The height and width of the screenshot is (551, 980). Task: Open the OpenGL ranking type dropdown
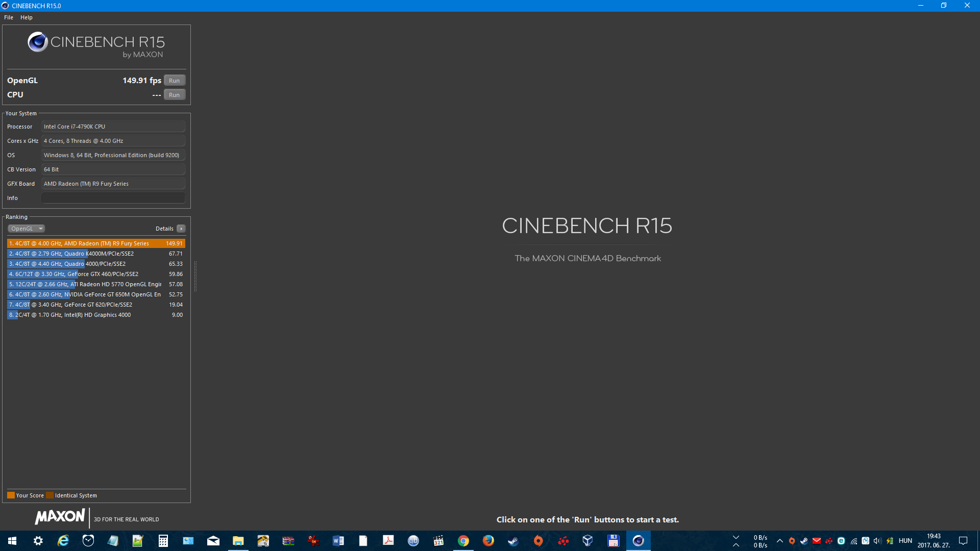pyautogui.click(x=27, y=229)
